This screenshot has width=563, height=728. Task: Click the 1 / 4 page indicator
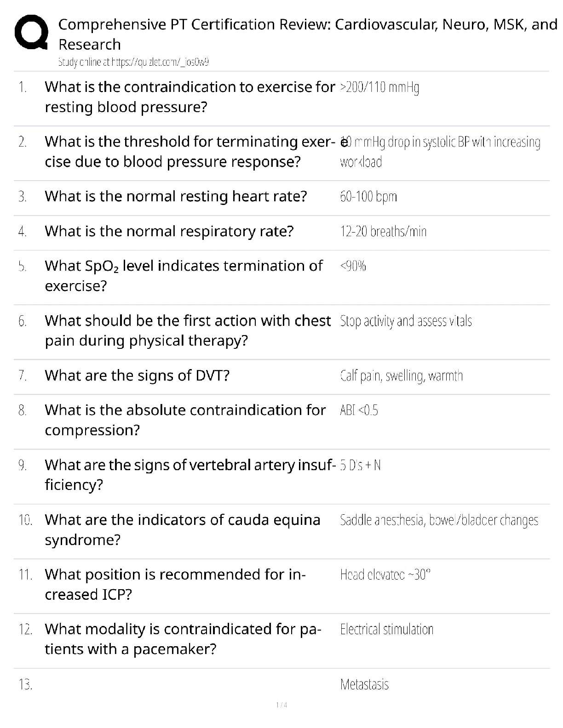[281, 705]
